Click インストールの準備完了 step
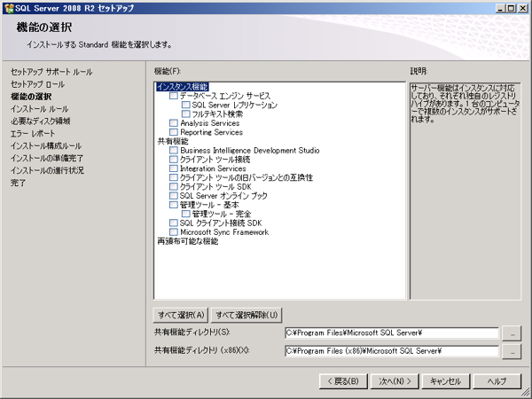 click(x=47, y=158)
